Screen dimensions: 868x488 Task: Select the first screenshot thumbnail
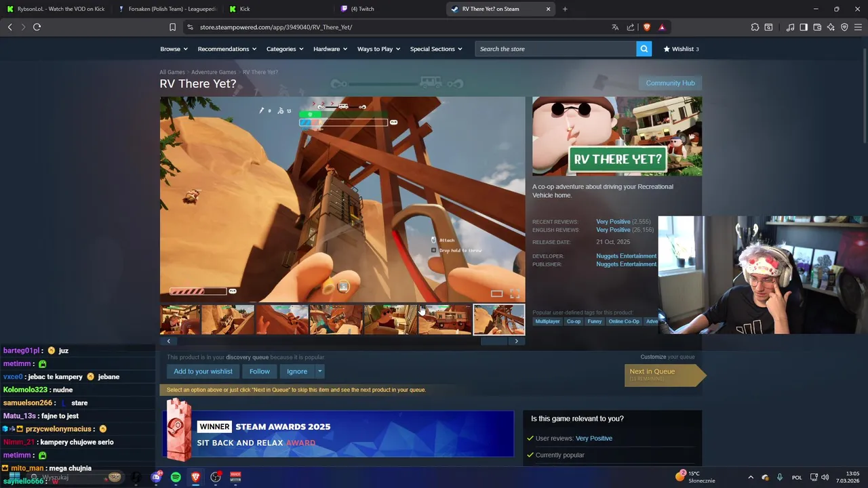coord(180,320)
